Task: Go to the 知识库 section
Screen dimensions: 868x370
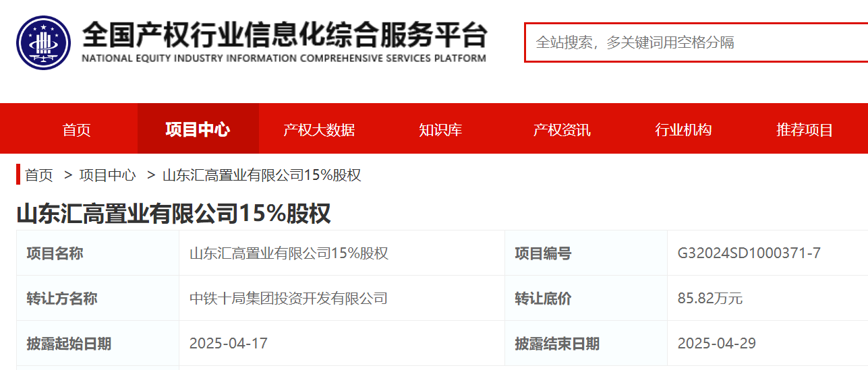Action: [440, 129]
